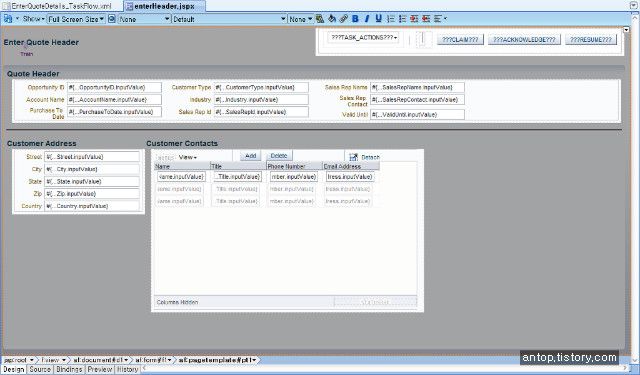Click the Delete button in Customer Contacts
The width and height of the screenshot is (640, 375).
(x=279, y=155)
